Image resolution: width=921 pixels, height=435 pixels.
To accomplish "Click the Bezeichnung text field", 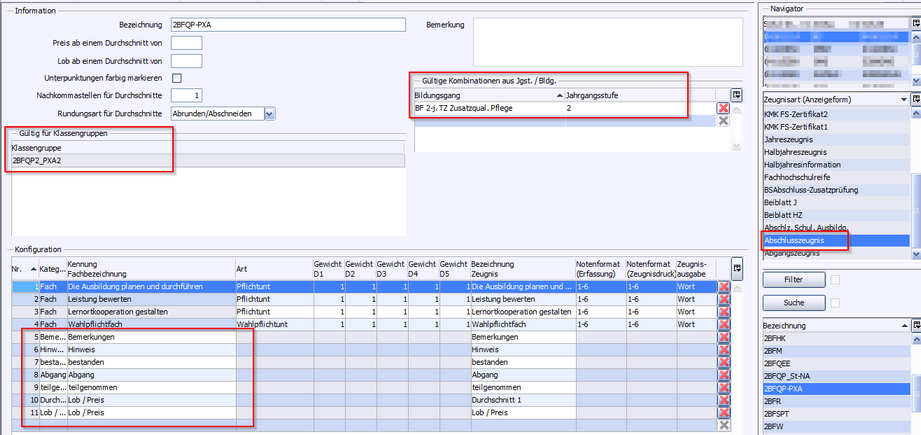I will coord(289,25).
